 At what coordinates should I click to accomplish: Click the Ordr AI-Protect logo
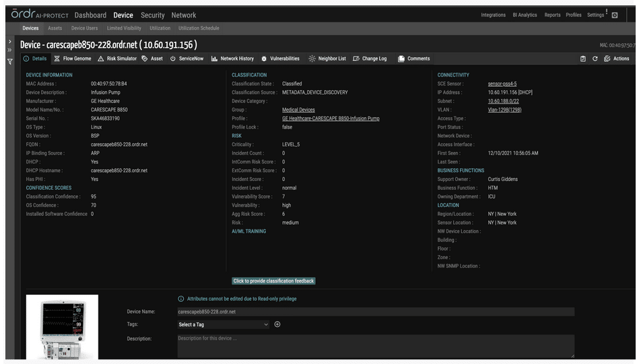pos(40,14)
